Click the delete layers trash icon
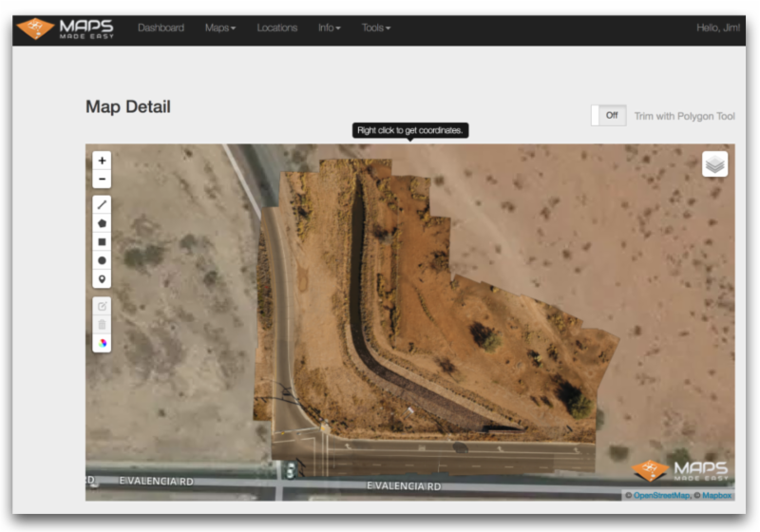Image resolution: width=760 pixels, height=532 pixels. click(102, 325)
